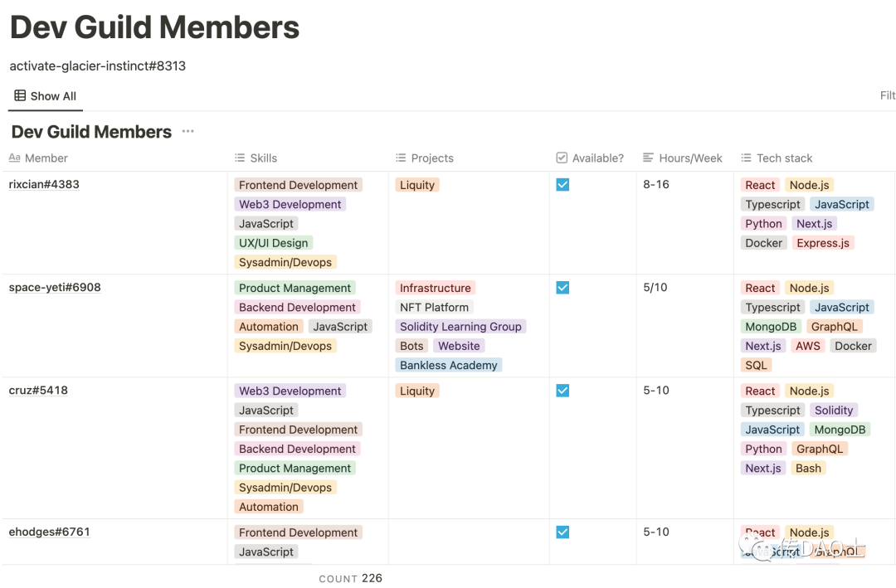Uncheck Available for rixcian#4383
This screenshot has height=588, width=896.
[562, 185]
